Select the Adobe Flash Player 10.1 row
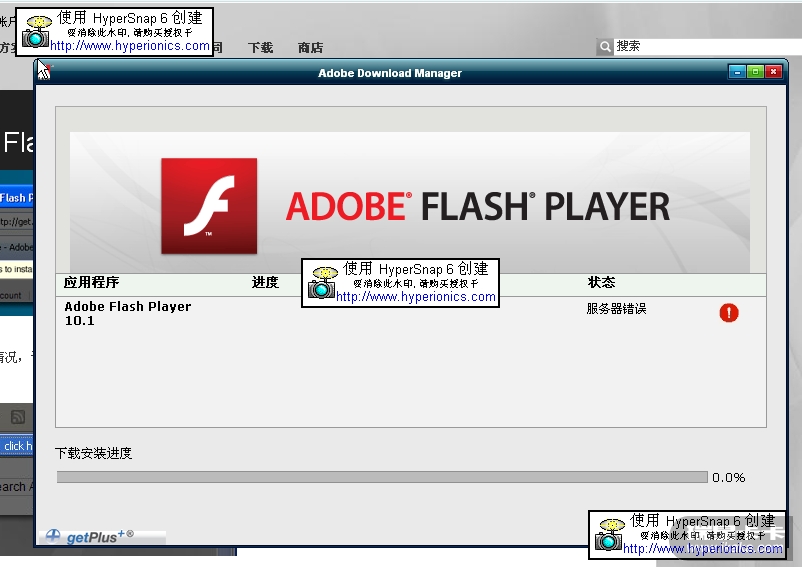Viewport: 802px width, 567px height. point(411,313)
